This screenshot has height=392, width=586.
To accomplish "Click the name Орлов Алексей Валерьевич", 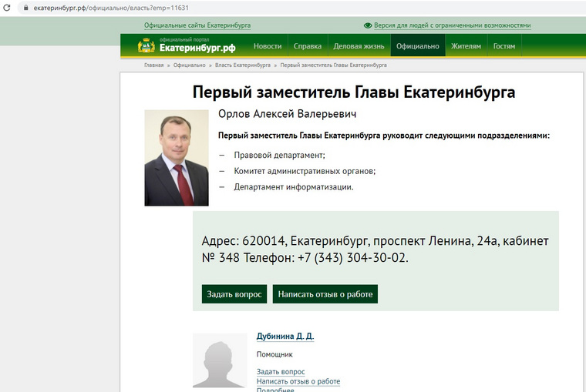I will click(287, 114).
